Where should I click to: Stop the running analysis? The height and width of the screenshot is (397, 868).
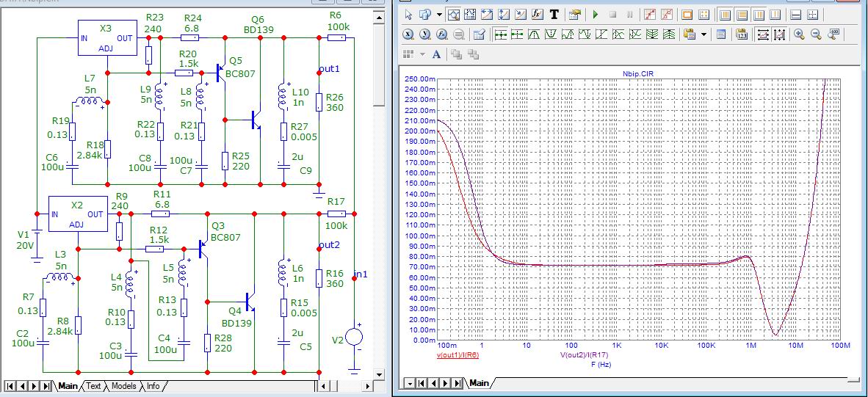[612, 15]
